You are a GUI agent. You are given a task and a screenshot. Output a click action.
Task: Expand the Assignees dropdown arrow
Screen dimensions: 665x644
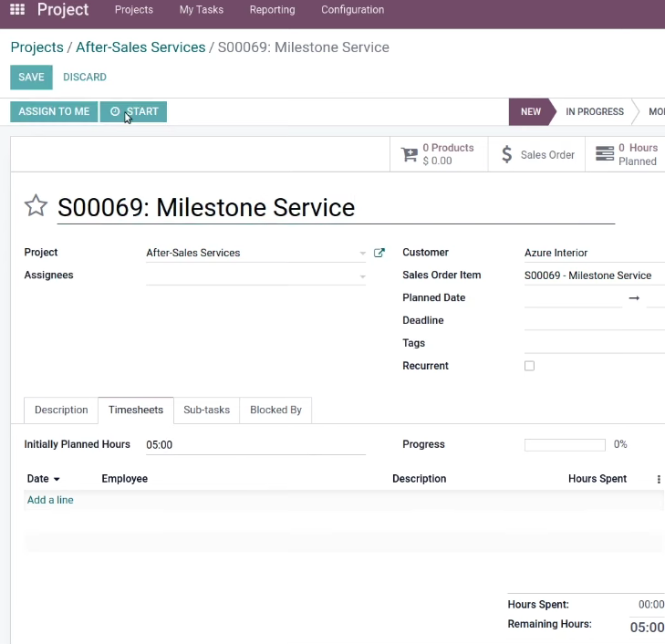(362, 276)
